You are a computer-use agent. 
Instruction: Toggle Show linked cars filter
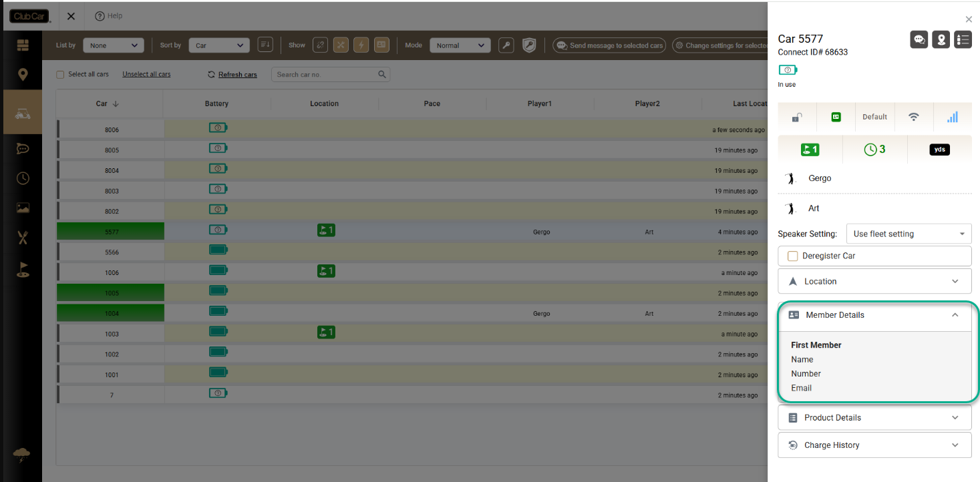point(321,45)
